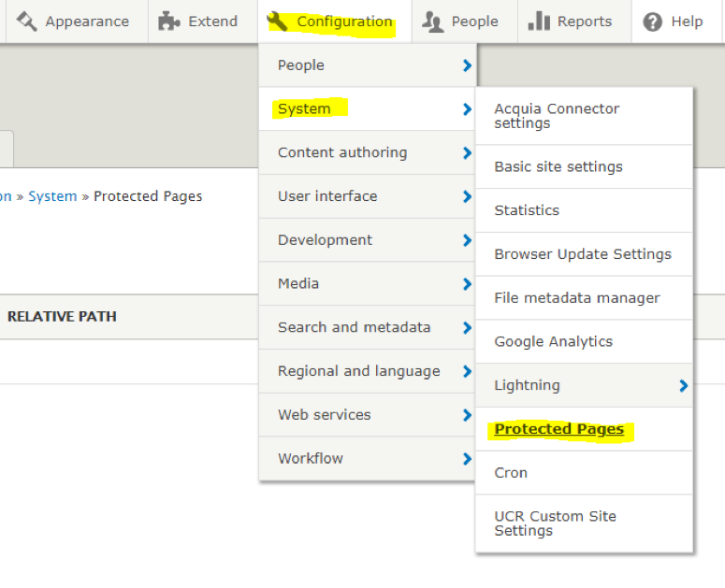Click the Appearance paintbrush icon
Viewport: 725px width, 588px height.
[x=27, y=22]
